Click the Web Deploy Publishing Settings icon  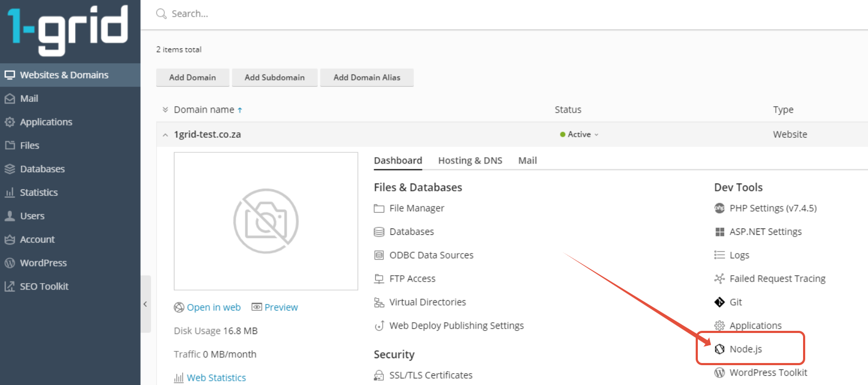379,325
